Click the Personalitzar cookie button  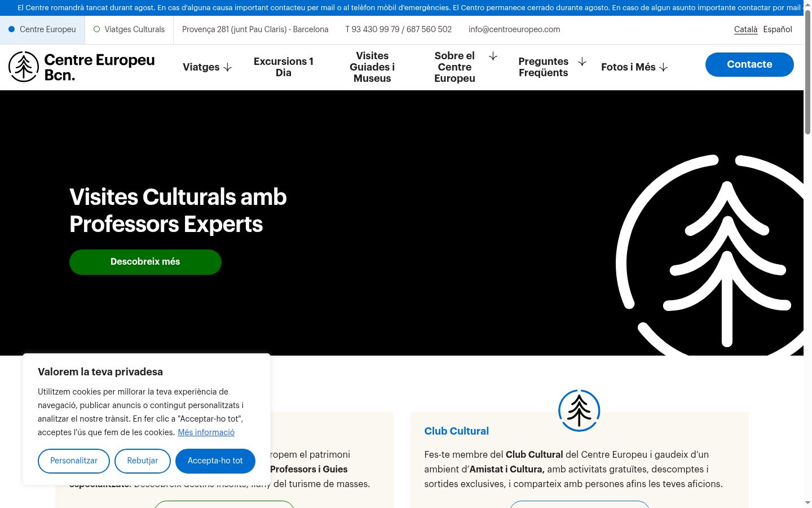[x=74, y=461]
